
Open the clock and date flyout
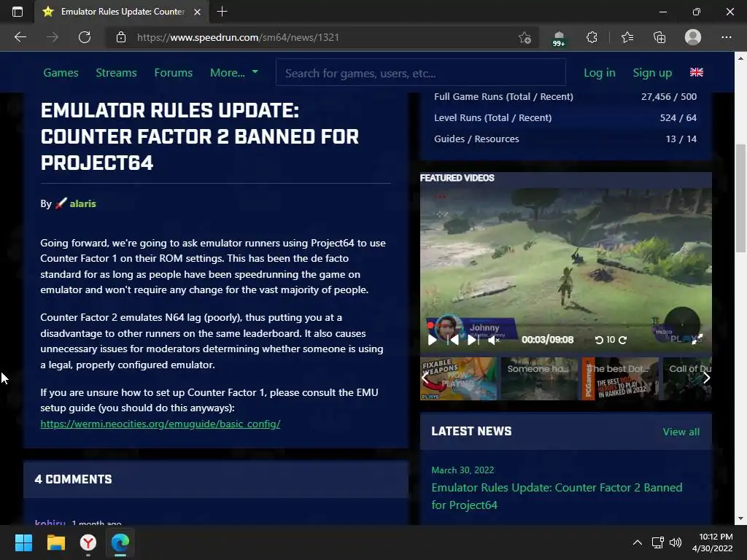pos(712,542)
